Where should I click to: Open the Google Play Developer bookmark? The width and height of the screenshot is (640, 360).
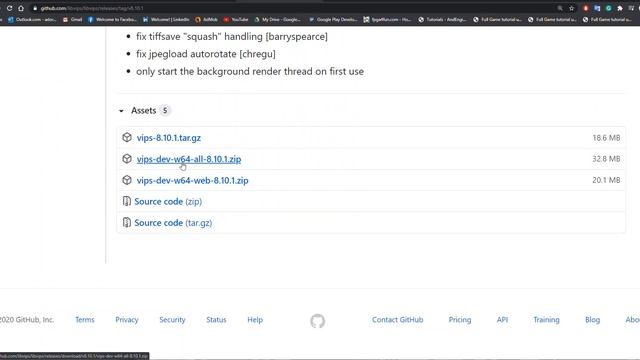(333, 19)
